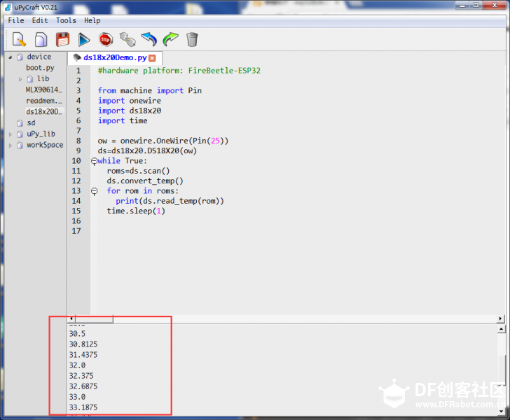Screen dimensions: 510x420
Task: Redo with the green arrow icon
Action: [x=170, y=39]
